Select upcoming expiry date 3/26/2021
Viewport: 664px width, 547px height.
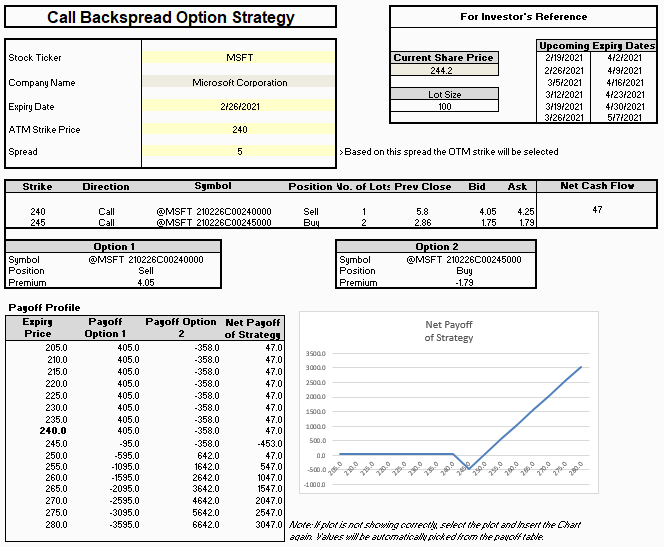click(x=564, y=117)
